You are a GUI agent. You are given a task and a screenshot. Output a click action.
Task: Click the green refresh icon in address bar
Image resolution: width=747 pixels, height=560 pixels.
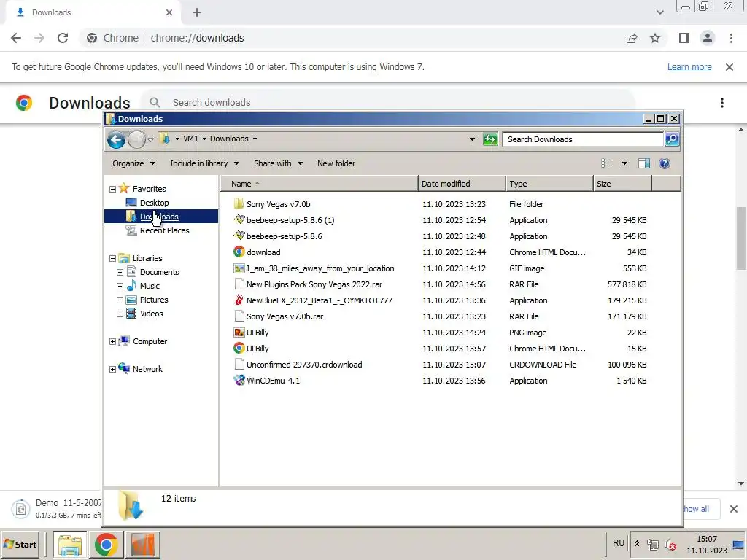490,139
